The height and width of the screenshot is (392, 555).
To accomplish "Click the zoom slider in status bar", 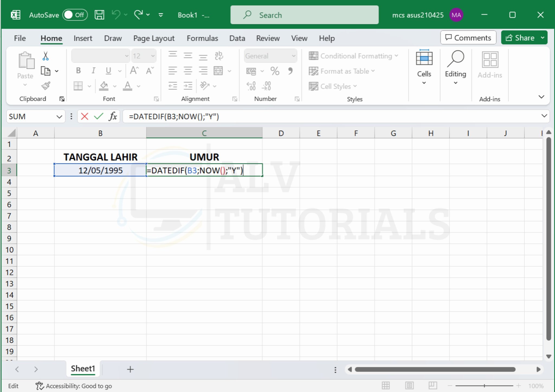I will click(484, 385).
